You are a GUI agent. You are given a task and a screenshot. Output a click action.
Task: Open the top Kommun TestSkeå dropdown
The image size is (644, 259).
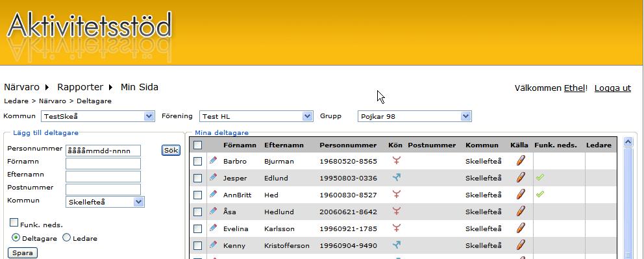[98, 116]
